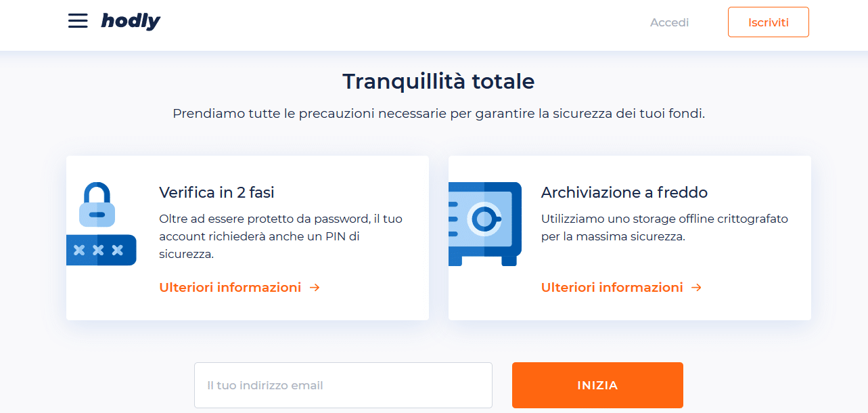The width and height of the screenshot is (868, 413).
Task: Click arrow next to Verifica in 2 fasi link
Action: click(315, 288)
